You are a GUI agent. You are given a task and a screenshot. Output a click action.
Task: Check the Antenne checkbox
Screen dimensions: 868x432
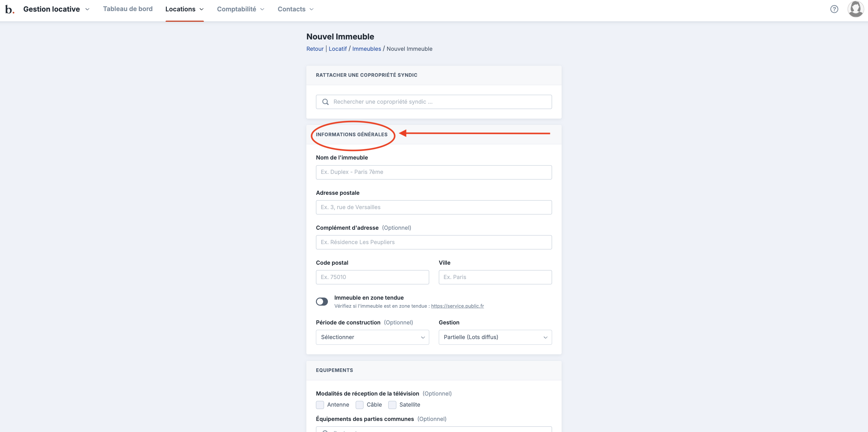(x=320, y=405)
